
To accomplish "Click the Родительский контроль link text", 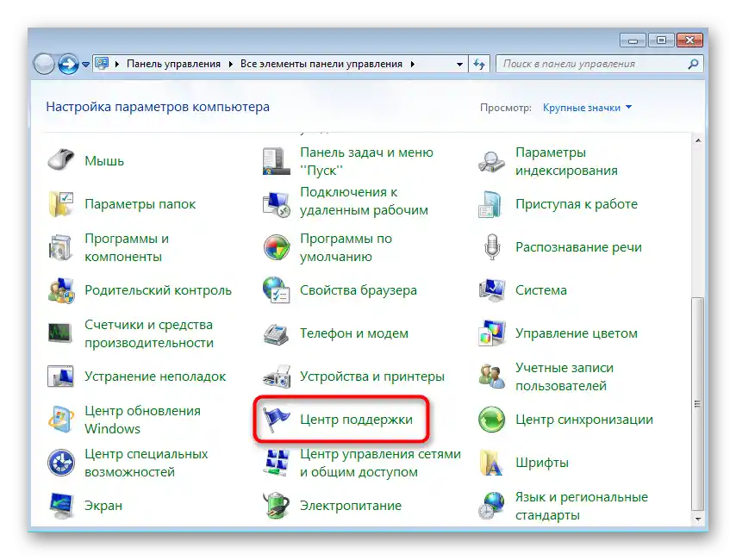I will [x=158, y=290].
